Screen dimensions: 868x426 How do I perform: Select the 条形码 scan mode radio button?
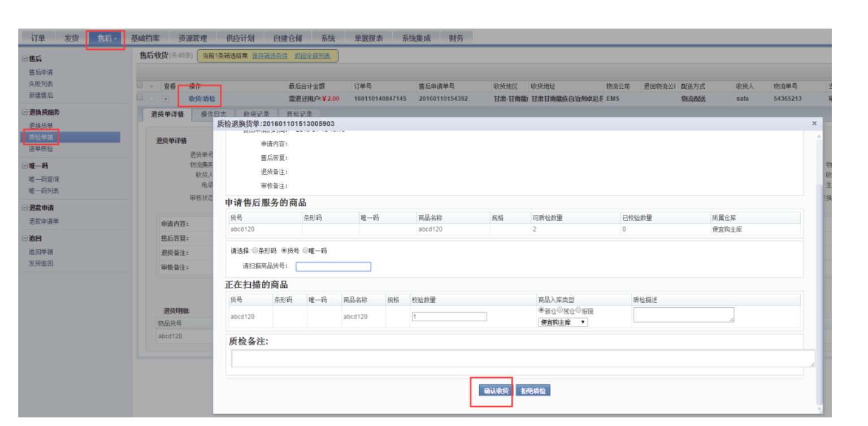coord(254,250)
